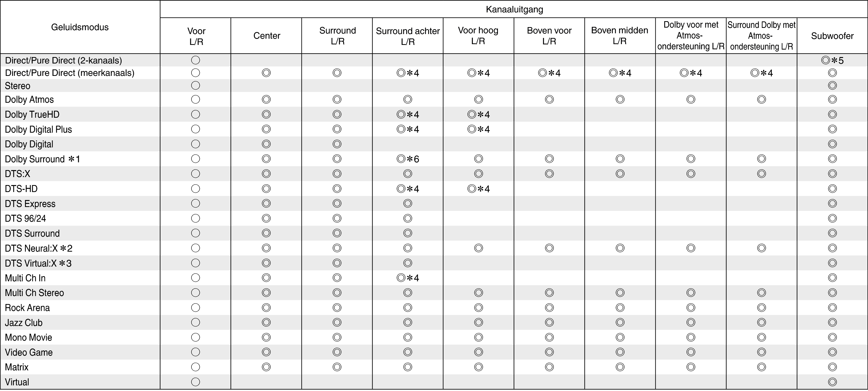Select the Dolby TrueHD row label
This screenshot has width=868, height=391.
32,115
